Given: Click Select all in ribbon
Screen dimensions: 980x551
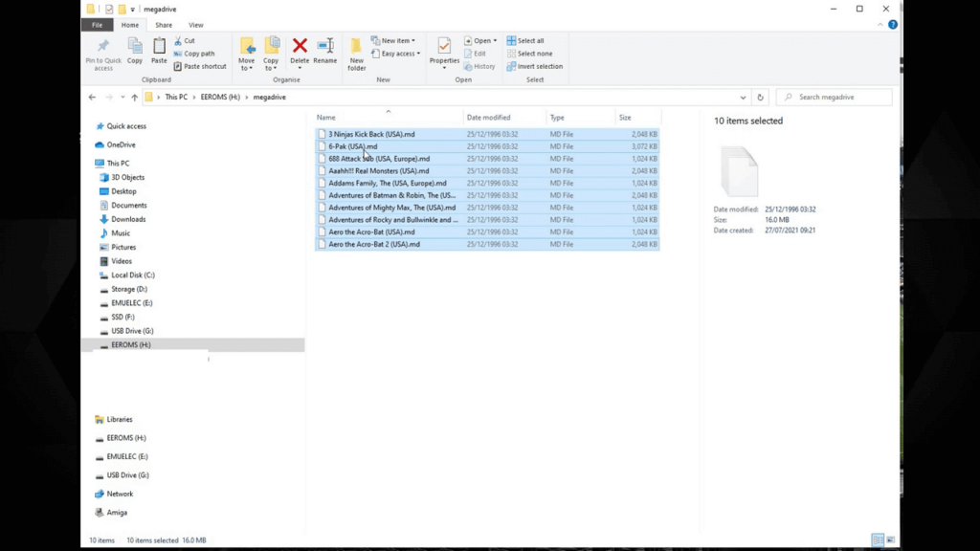Looking at the screenshot, I should click(525, 40).
